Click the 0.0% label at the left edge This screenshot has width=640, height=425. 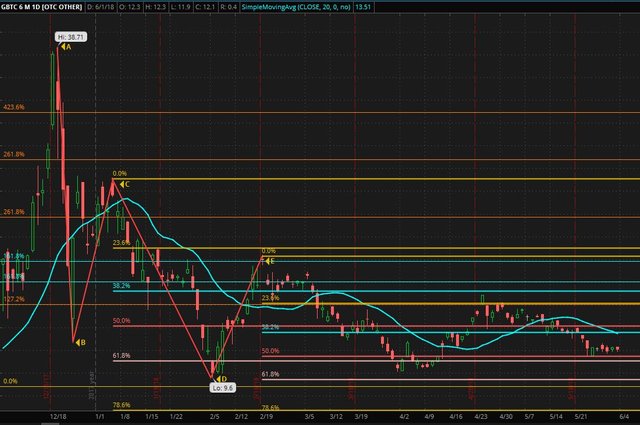click(10, 381)
